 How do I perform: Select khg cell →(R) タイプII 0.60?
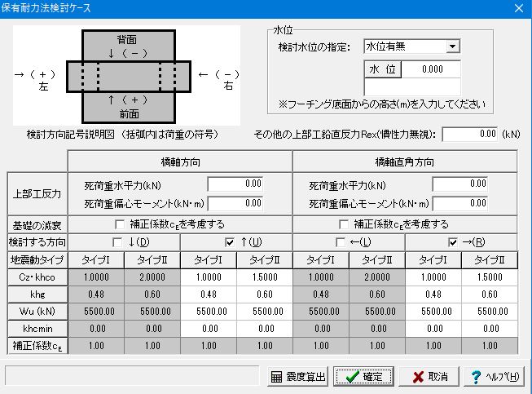(x=490, y=294)
